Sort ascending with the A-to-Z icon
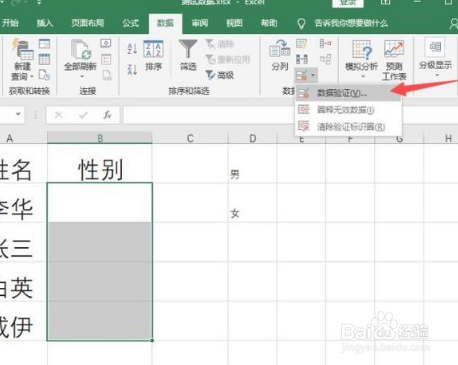 132,49
